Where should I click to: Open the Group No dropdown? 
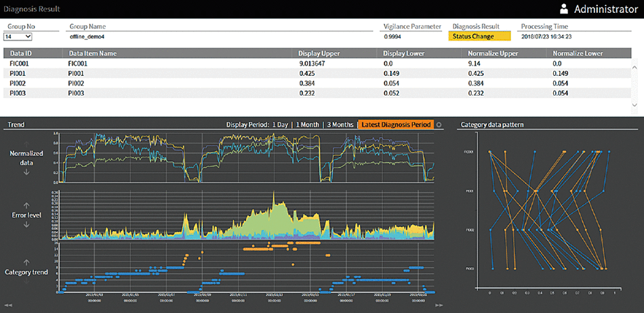(18, 37)
